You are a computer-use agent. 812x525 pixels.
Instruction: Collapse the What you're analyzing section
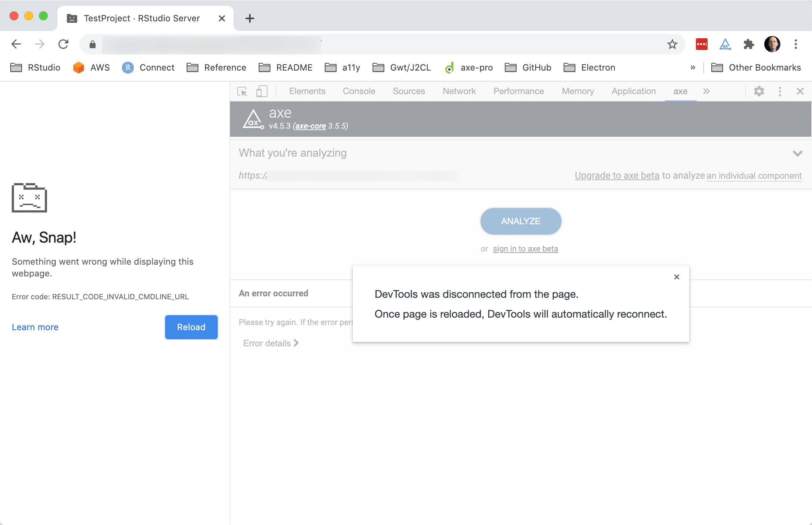(x=797, y=153)
